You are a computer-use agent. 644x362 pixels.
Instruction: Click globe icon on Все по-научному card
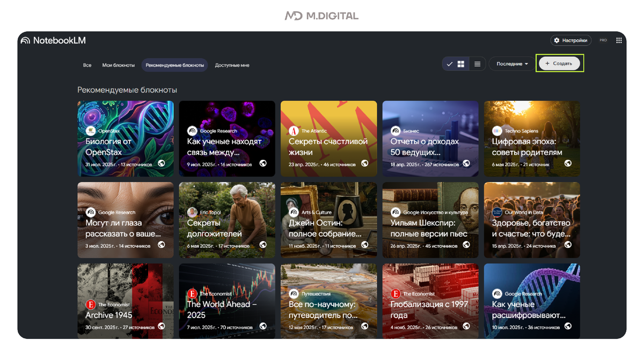pos(365,326)
